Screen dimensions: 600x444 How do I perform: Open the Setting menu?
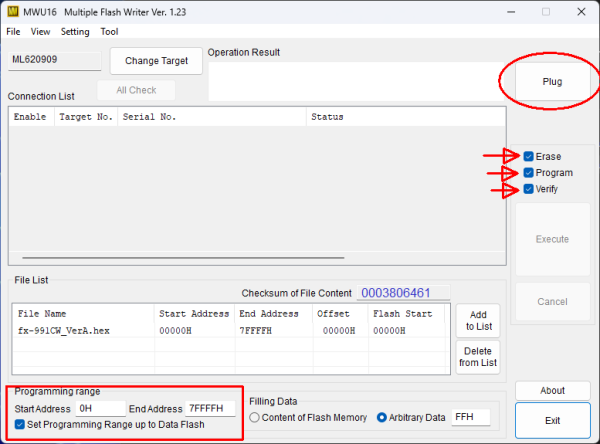point(74,31)
